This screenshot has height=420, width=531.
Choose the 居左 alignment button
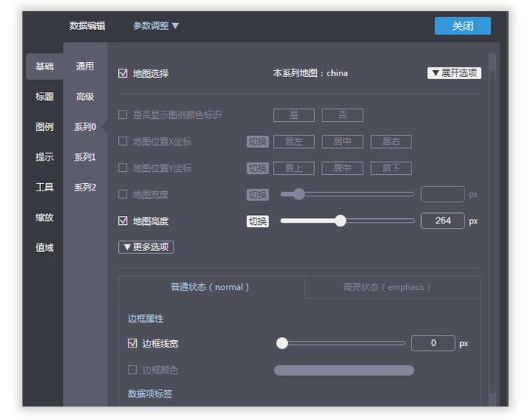[294, 141]
